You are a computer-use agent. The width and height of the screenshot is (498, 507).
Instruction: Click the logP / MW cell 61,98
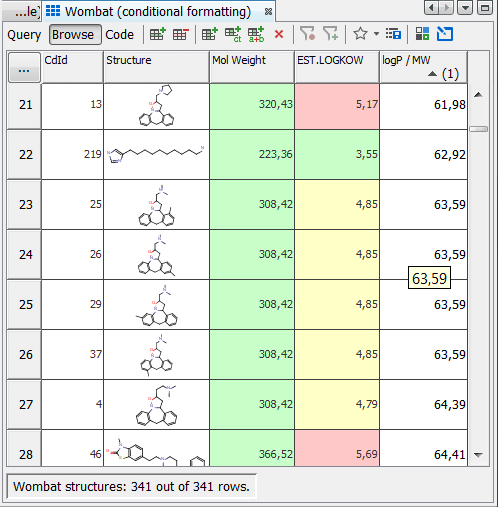click(424, 106)
